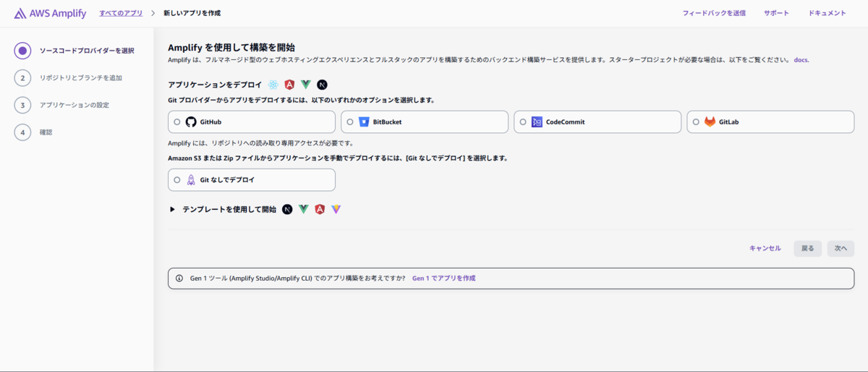The height and width of the screenshot is (372, 868).
Task: Click the GitHub octocat icon
Action: tap(191, 122)
